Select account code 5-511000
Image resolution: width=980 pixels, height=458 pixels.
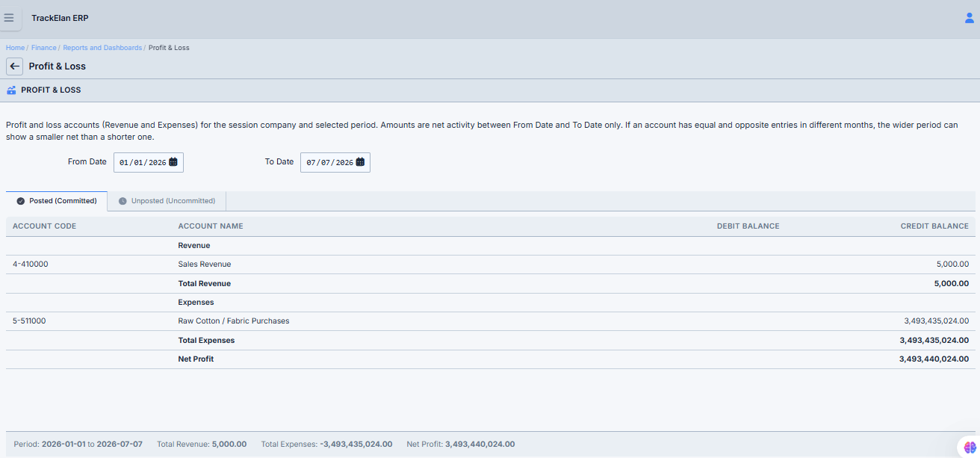(x=29, y=321)
